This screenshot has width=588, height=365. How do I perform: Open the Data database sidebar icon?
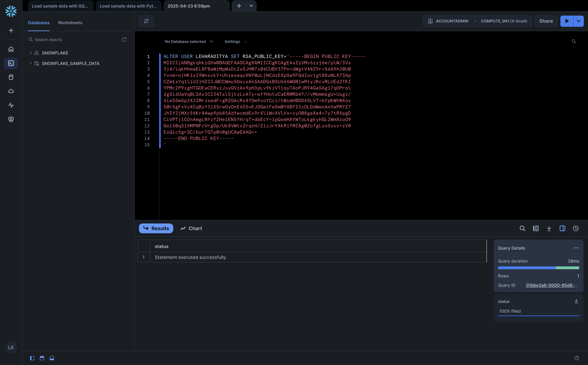point(11,77)
